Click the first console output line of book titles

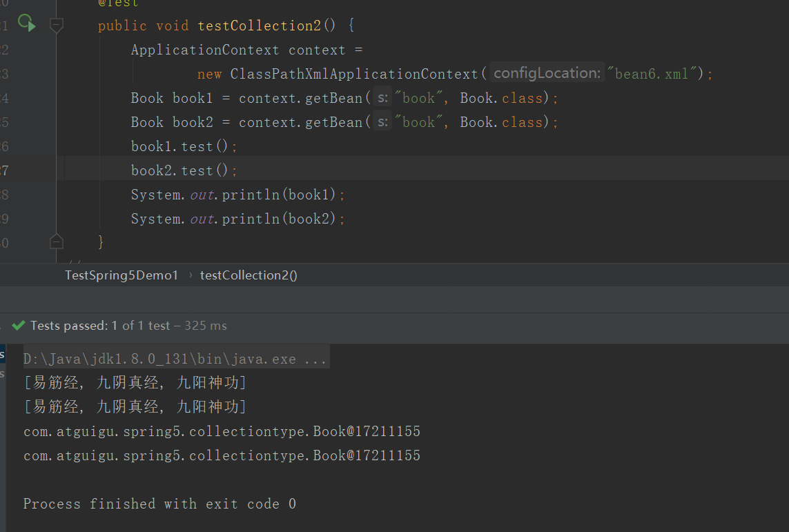click(135, 383)
